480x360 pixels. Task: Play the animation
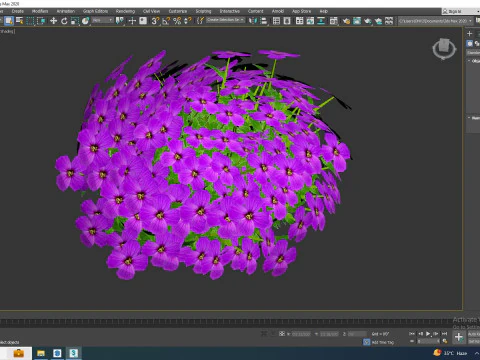[x=428, y=333]
